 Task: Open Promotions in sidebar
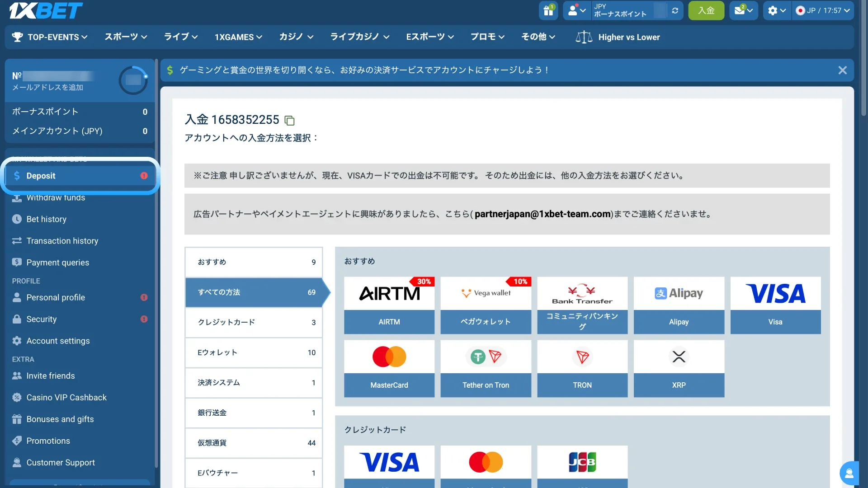[80, 441]
